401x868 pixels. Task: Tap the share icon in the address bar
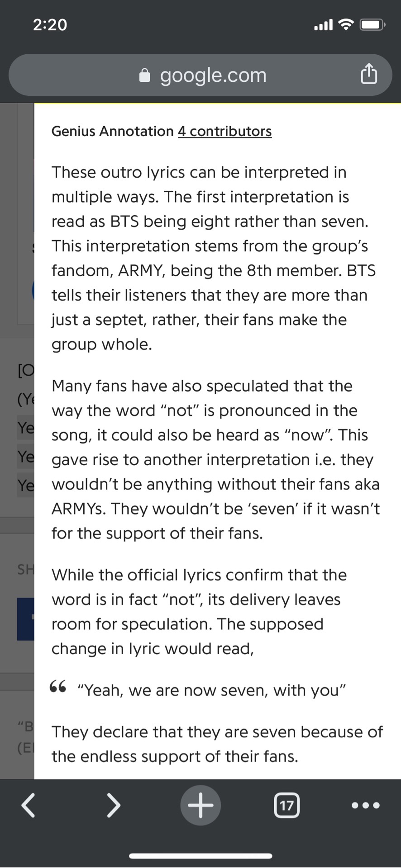pos(368,75)
